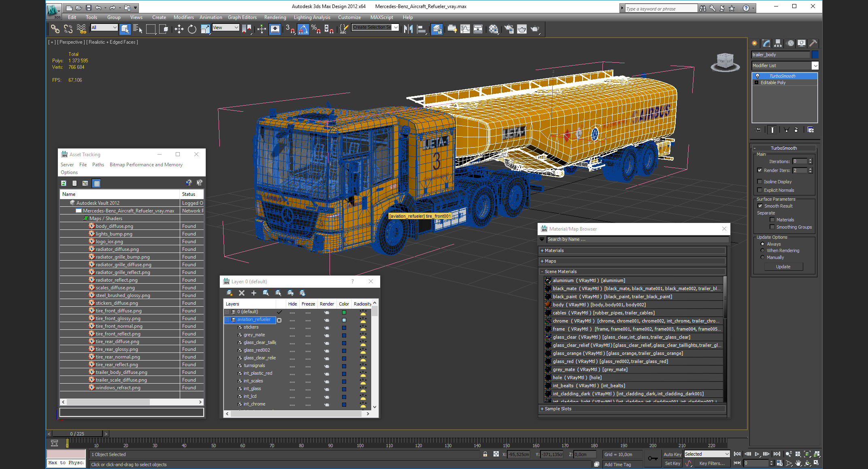Open Paths menu in Asset Tracking
Image resolution: width=868 pixels, height=469 pixels.
tap(98, 165)
